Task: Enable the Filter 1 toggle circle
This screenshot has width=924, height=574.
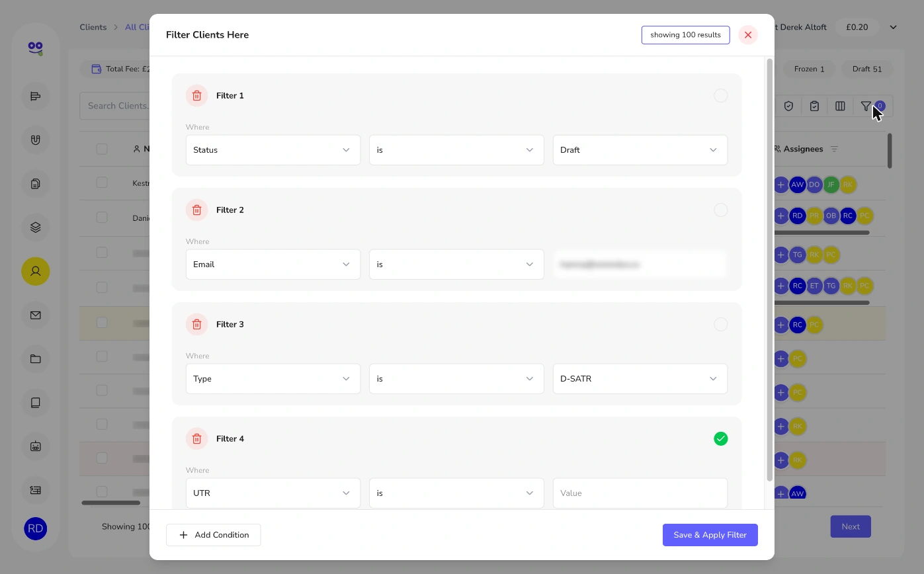Action: pos(721,96)
